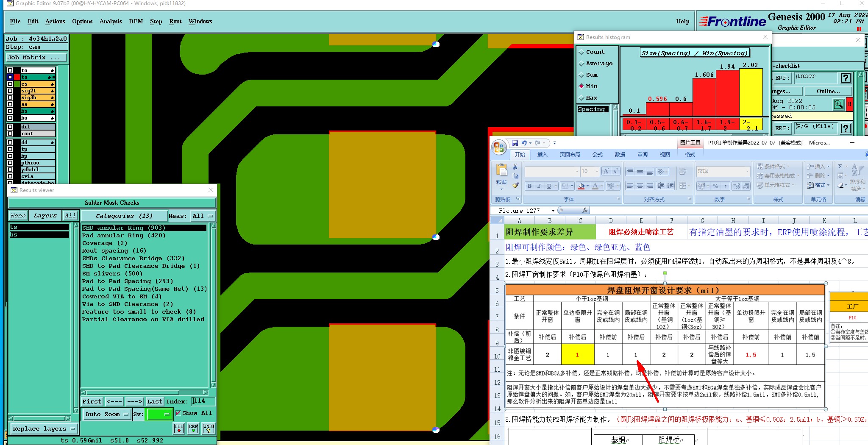
Task: Click the Format Painter brush icon
Action: point(515,185)
